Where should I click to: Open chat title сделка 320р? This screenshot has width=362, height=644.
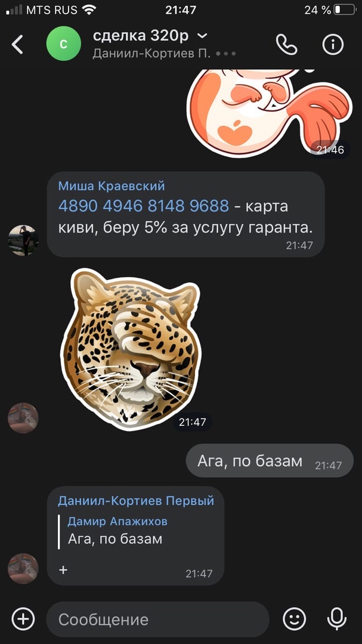click(141, 36)
